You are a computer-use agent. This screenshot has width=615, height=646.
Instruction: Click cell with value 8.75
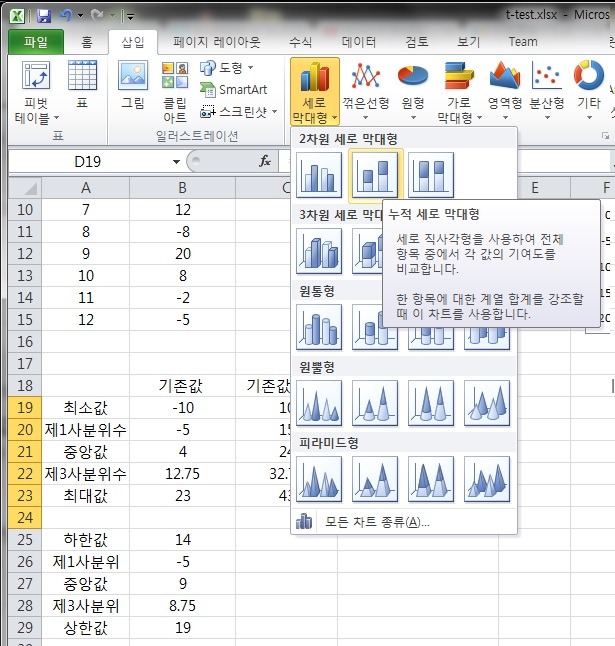pyautogui.click(x=182, y=606)
